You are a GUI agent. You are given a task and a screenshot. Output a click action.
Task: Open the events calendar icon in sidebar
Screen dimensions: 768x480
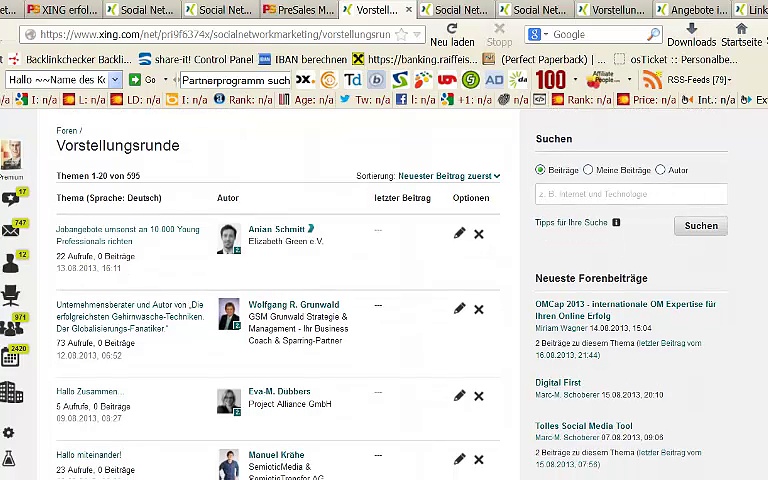click(11, 357)
